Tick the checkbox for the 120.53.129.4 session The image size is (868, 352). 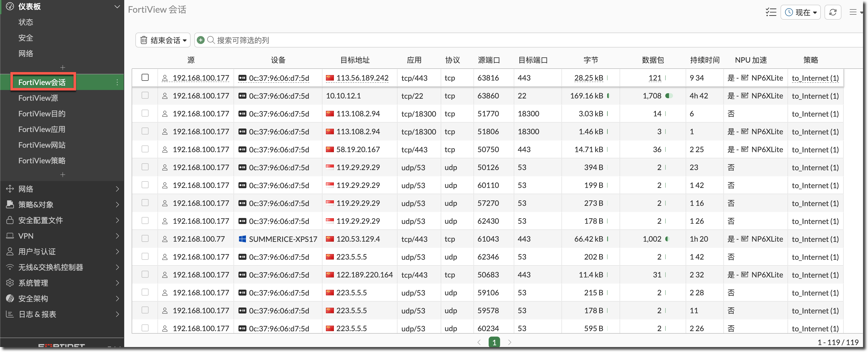point(145,239)
